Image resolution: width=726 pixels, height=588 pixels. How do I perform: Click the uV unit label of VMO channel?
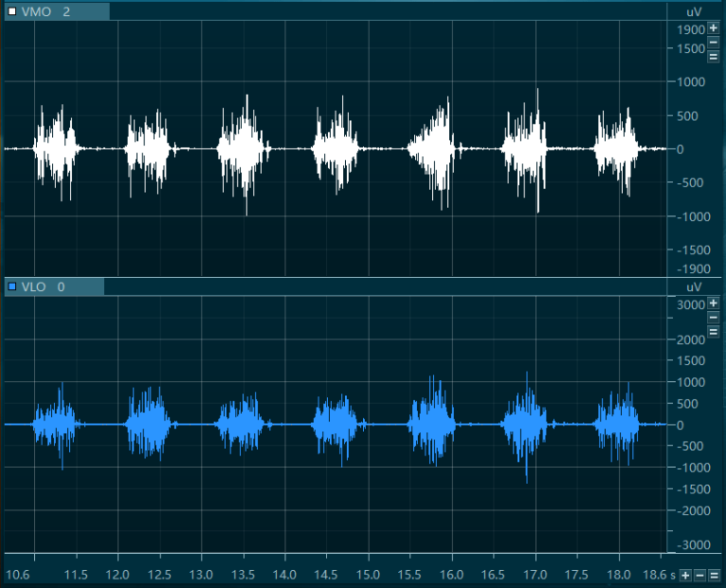point(693,12)
